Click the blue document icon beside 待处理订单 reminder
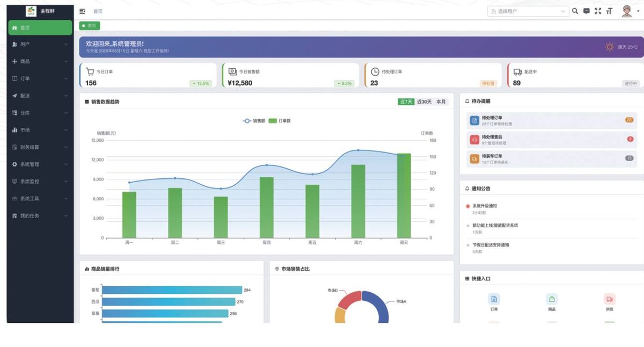The image size is (644, 347). pyautogui.click(x=474, y=121)
